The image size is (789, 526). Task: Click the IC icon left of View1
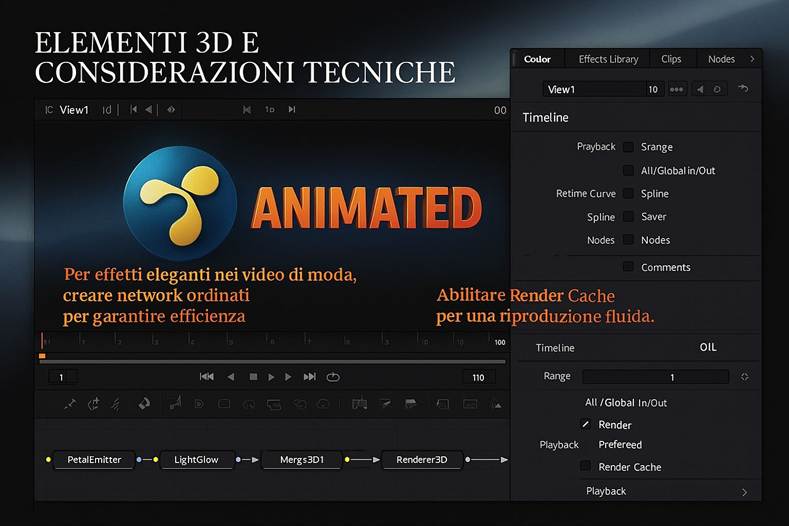tap(49, 110)
